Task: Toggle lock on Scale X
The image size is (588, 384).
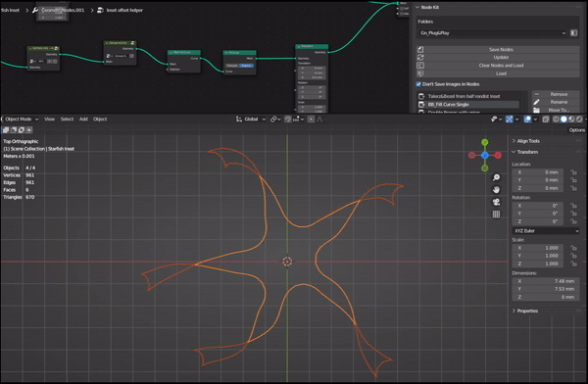Action: [x=573, y=248]
